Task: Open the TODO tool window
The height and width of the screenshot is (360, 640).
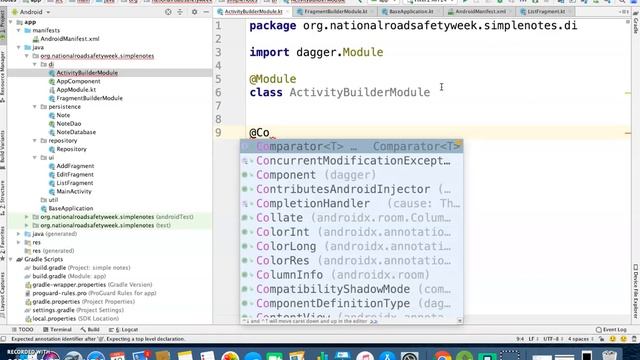Action: 22,329
